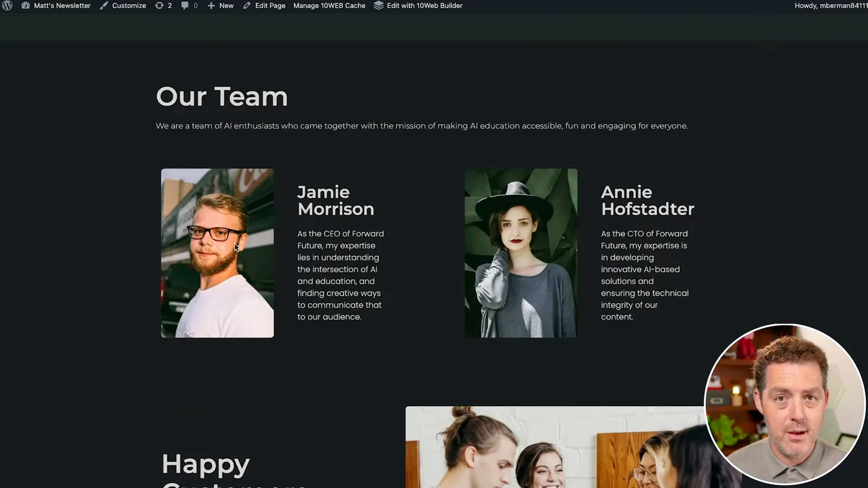868x488 pixels.
Task: Click the updates refresh icon
Action: [159, 5]
